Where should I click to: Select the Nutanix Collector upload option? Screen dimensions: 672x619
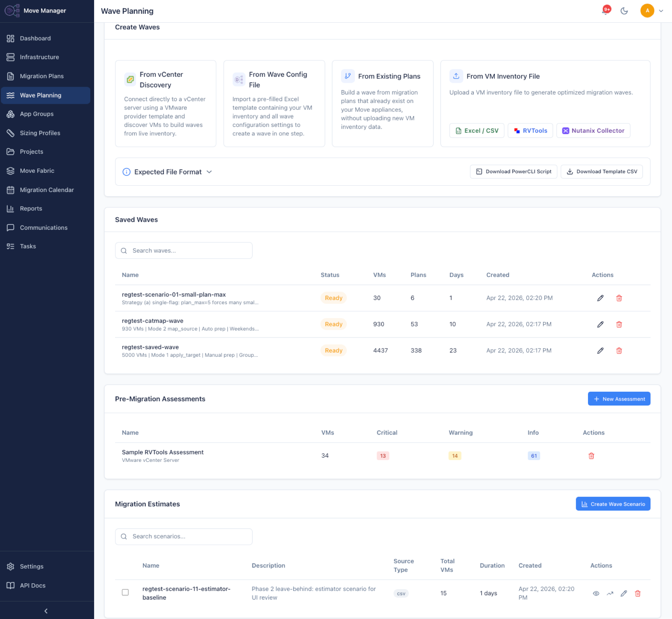(x=593, y=131)
